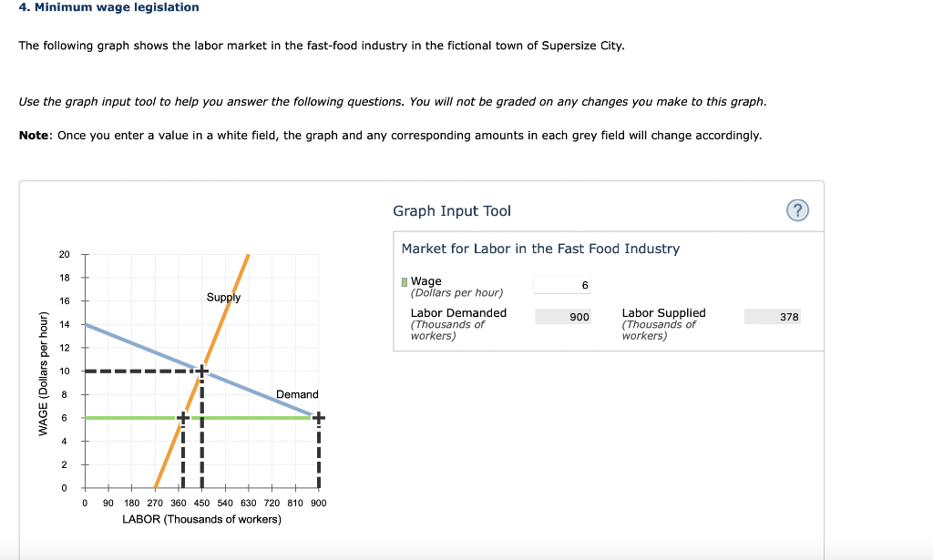This screenshot has width=933, height=560.
Task: Click the green minimum wage line
Action: [x=137, y=417]
